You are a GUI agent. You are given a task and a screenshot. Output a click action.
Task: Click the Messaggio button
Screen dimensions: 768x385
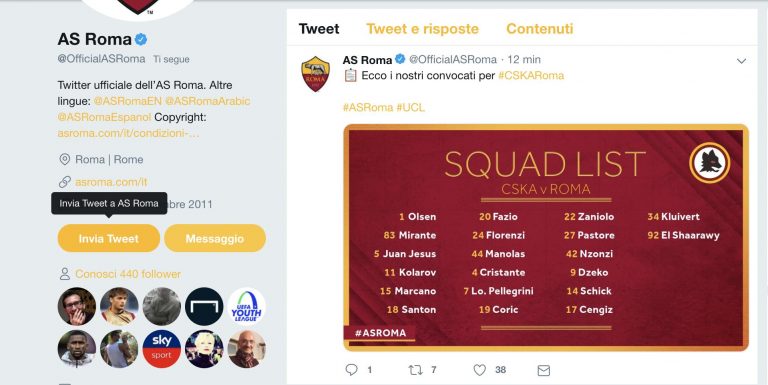pos(215,239)
